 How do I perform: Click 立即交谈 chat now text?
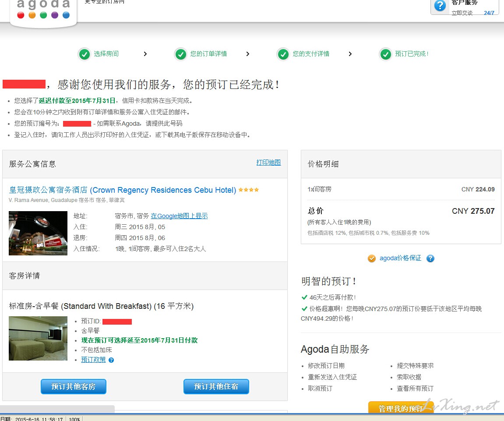coord(462,13)
